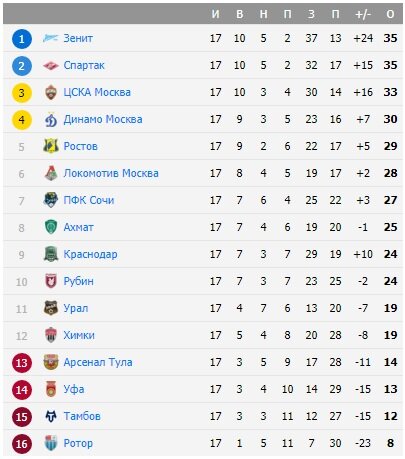405x459 pixels.
Task: Sort by the +/- goal difference header
Action: coord(363,14)
